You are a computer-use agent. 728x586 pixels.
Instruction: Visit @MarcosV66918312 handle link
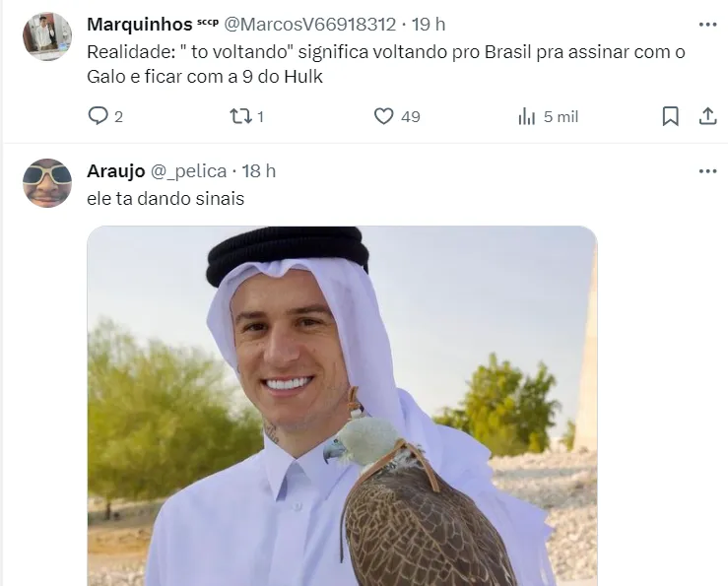[310, 25]
